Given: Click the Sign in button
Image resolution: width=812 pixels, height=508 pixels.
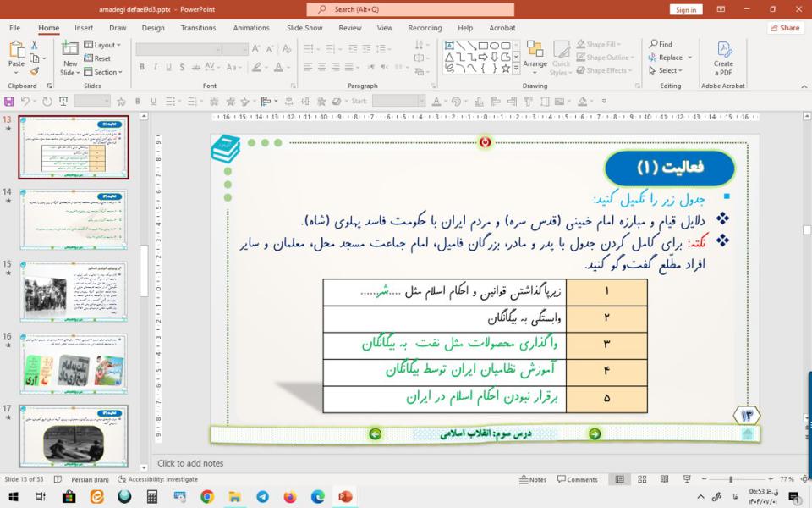Looking at the screenshot, I should [686, 9].
